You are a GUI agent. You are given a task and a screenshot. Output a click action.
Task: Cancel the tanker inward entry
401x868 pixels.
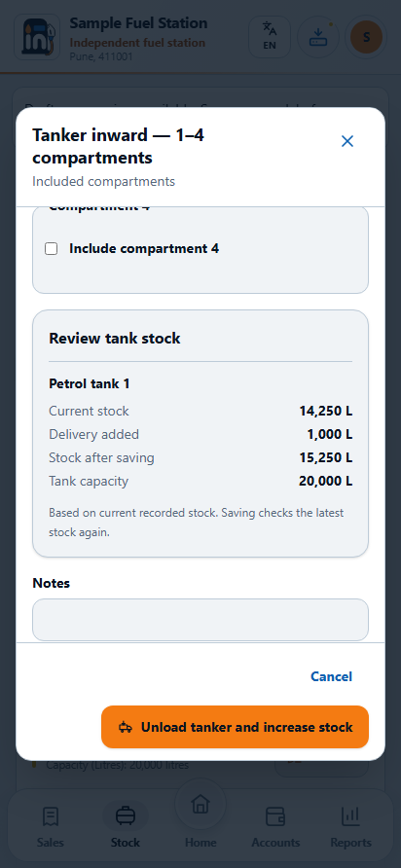[331, 676]
